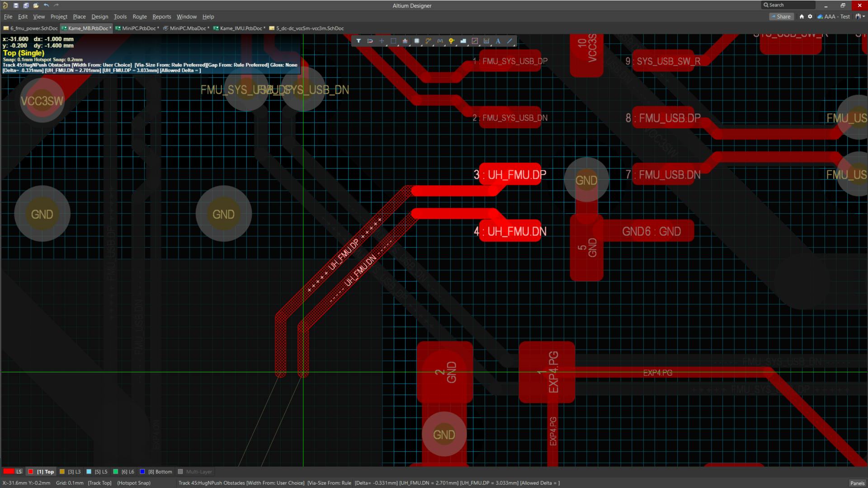Open the Route menu
This screenshot has width=868, height=488.
click(x=139, y=16)
